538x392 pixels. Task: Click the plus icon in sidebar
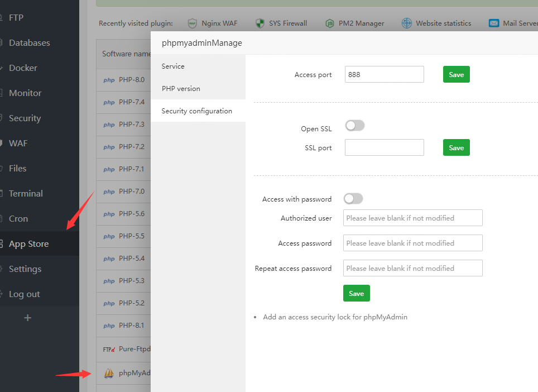click(28, 318)
